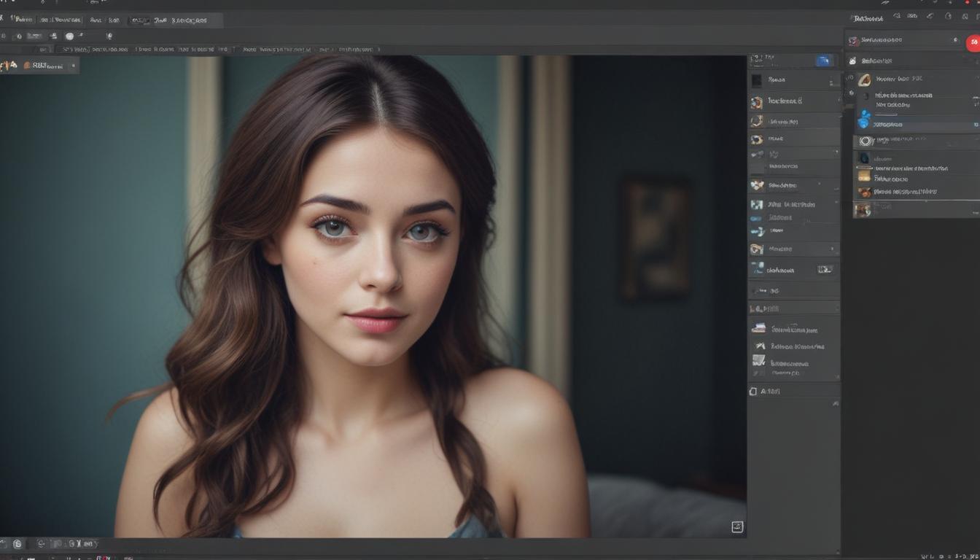Click the white double-ring icon in the right panel
980x560 pixels.
click(x=866, y=141)
